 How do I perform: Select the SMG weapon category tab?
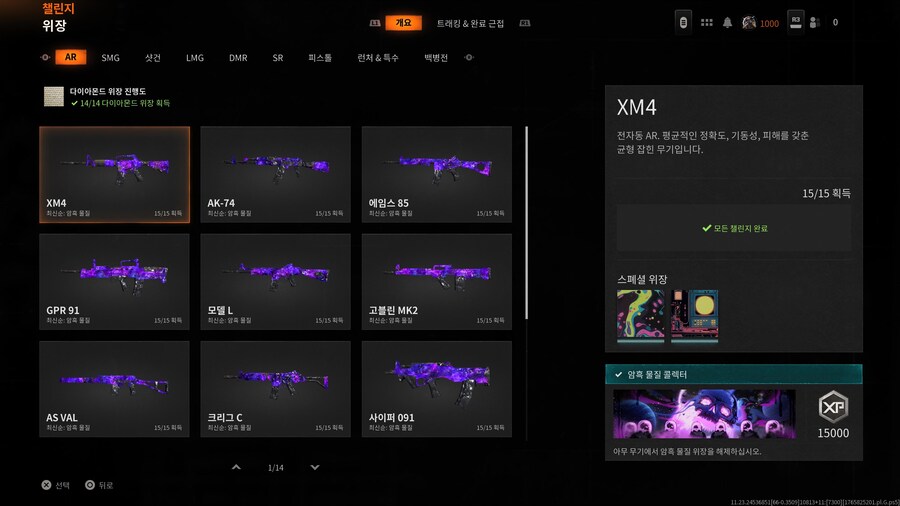[x=110, y=58]
